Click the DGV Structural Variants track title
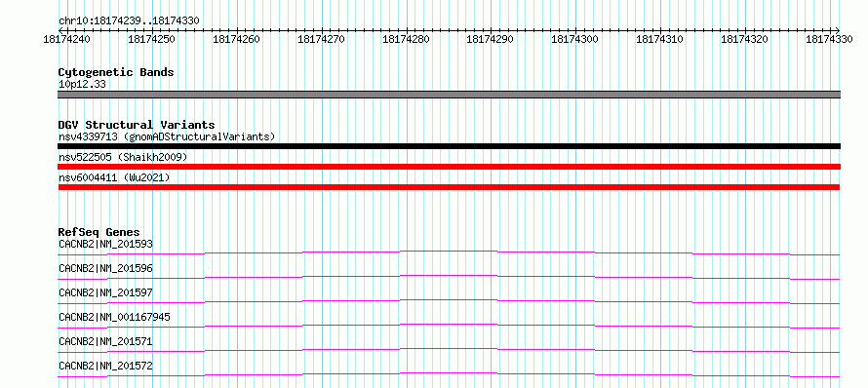Image resolution: width=868 pixels, height=388 pixels. pos(137,125)
